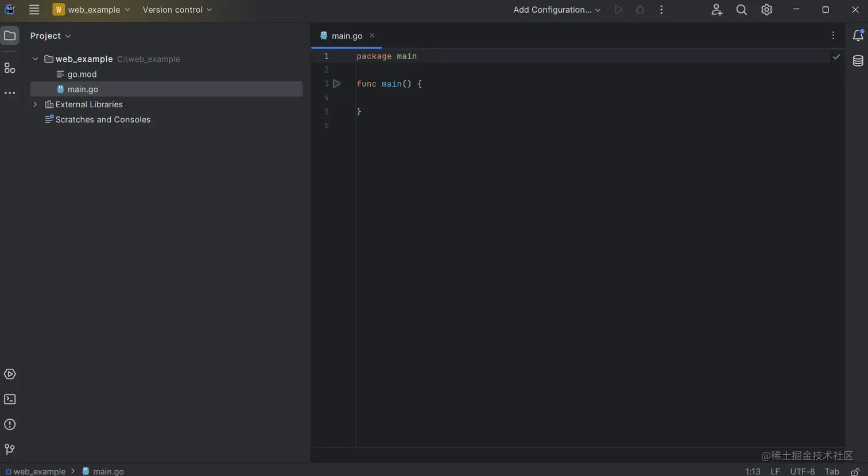Open Tab indentation settings
The height and width of the screenshot is (476, 868).
click(832, 471)
